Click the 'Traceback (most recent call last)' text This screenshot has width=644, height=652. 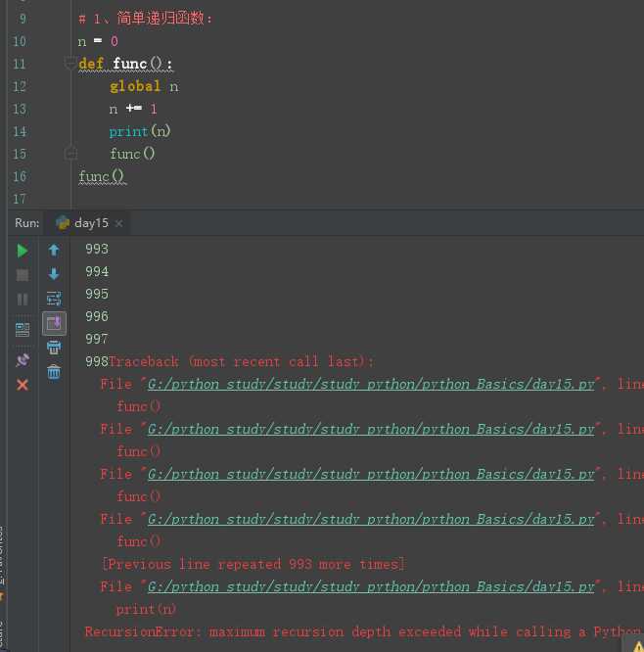241,361
